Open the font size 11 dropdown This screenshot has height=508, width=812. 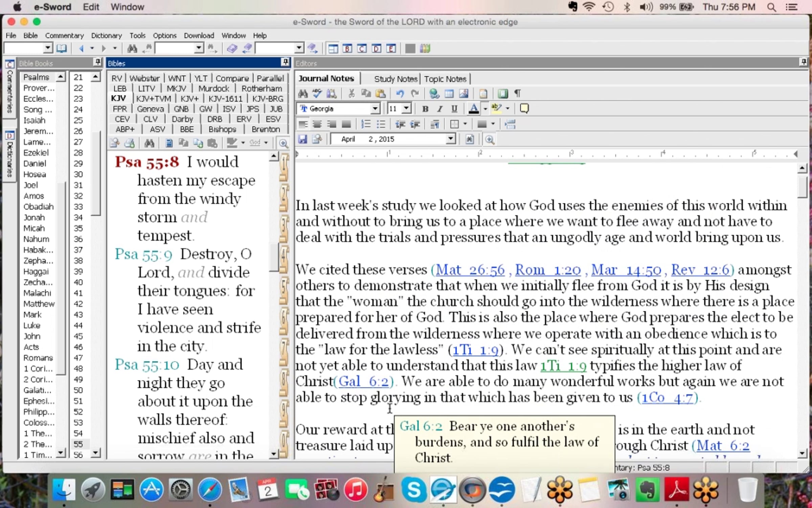406,109
